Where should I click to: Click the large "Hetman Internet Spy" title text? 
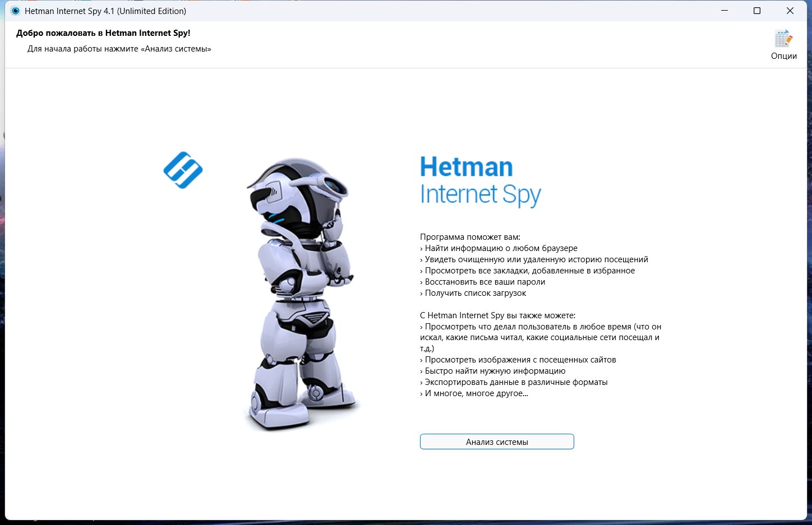(x=480, y=180)
